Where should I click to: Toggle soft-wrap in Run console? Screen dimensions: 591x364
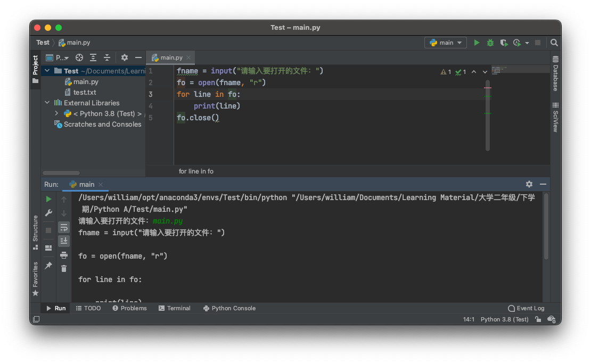[x=64, y=227]
